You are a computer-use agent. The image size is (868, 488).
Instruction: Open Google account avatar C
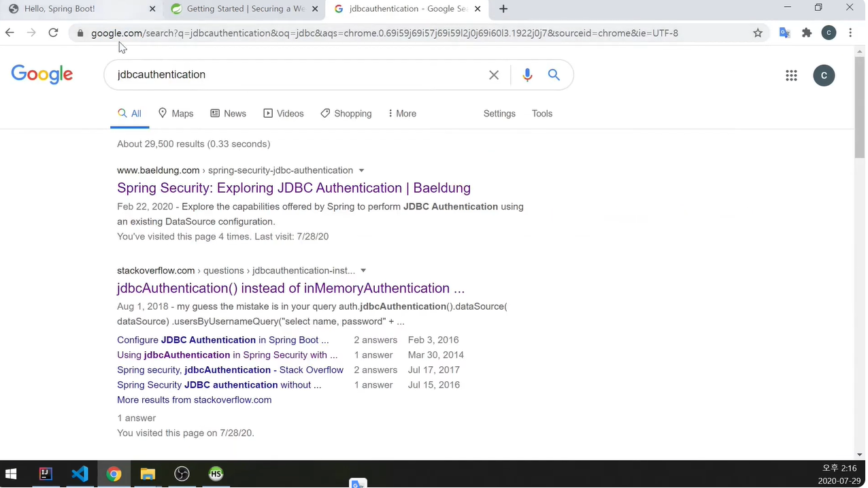[824, 76]
